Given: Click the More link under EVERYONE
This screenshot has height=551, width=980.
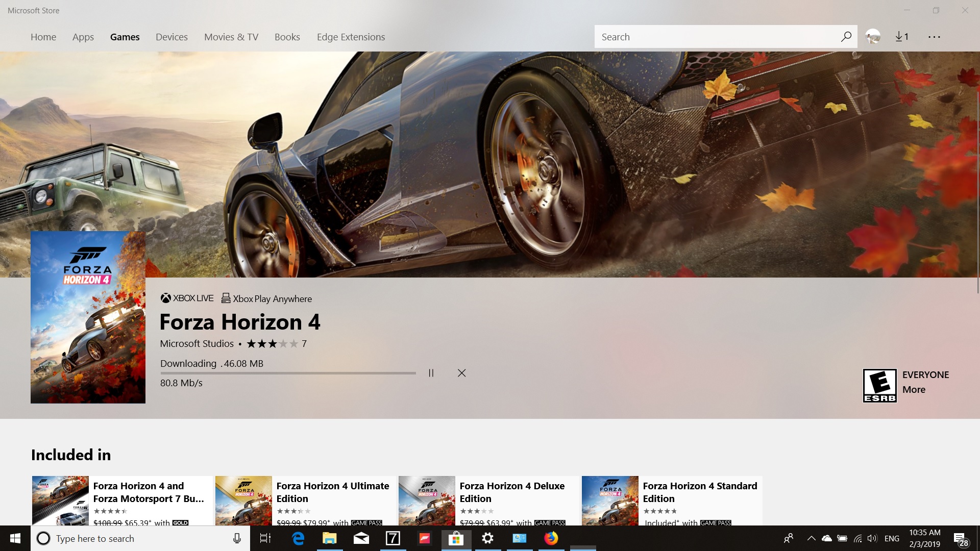Looking at the screenshot, I should 914,389.
